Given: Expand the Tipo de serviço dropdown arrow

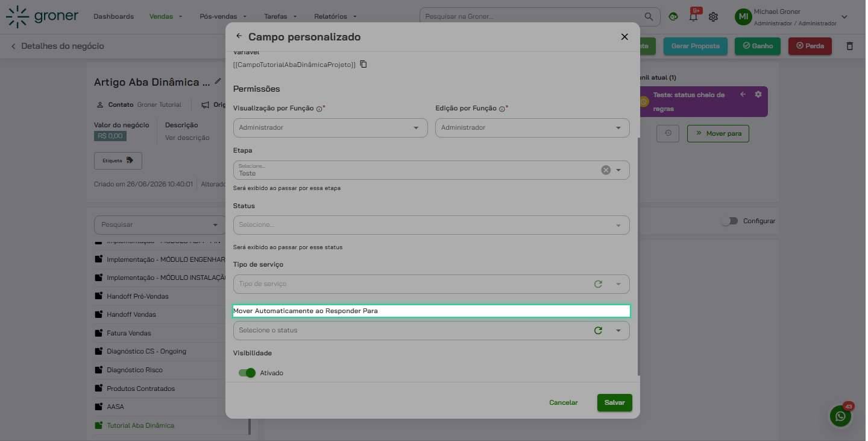Looking at the screenshot, I should coord(618,284).
